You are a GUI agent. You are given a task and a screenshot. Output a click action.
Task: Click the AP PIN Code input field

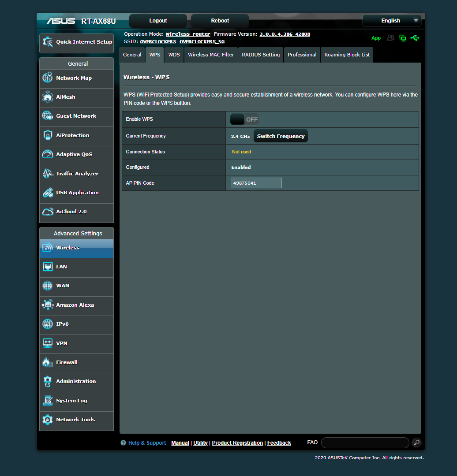point(256,183)
